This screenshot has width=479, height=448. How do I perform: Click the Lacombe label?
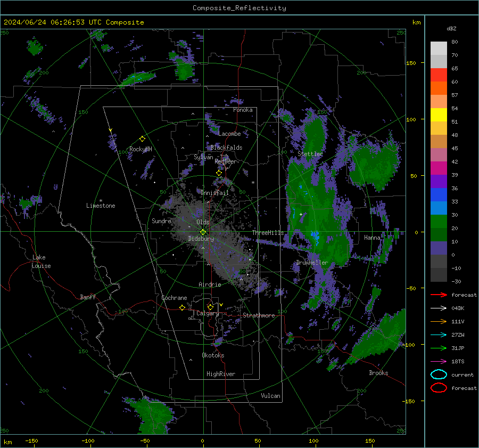229,134
